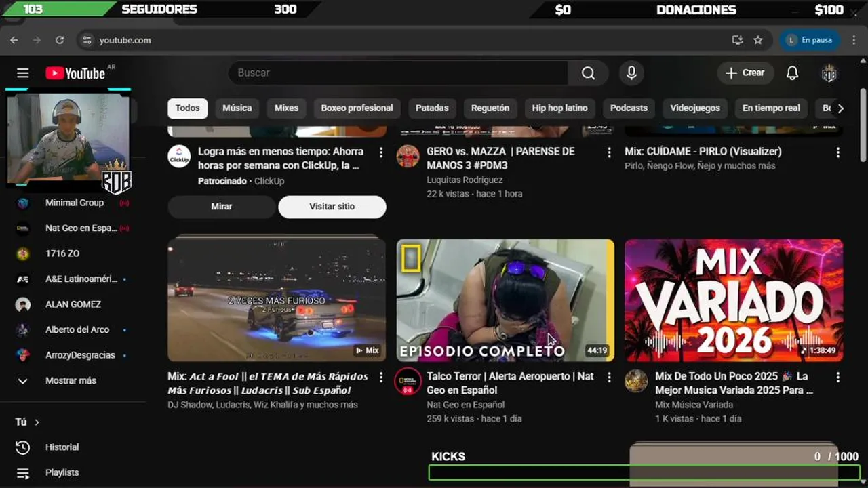Go forward with the browser forward arrow
This screenshot has height=488, width=868.
[37, 40]
